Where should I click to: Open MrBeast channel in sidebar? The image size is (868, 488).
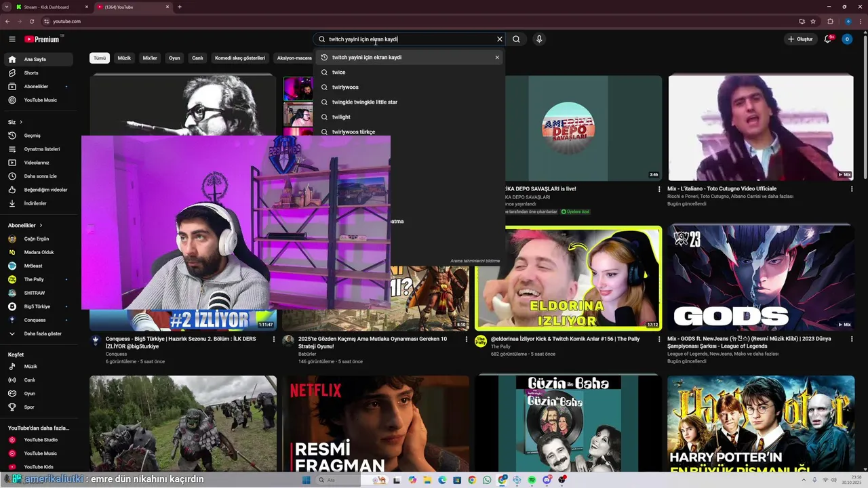pos(39,266)
